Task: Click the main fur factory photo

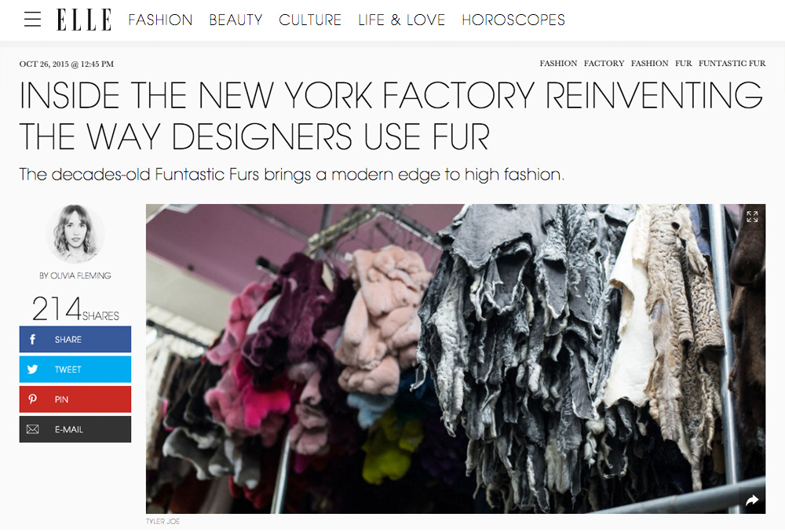Action: (x=455, y=359)
